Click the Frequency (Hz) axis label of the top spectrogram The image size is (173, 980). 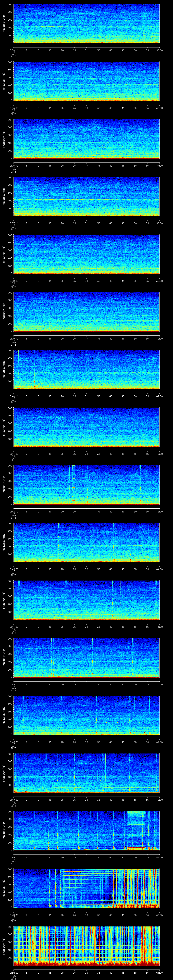4,24
